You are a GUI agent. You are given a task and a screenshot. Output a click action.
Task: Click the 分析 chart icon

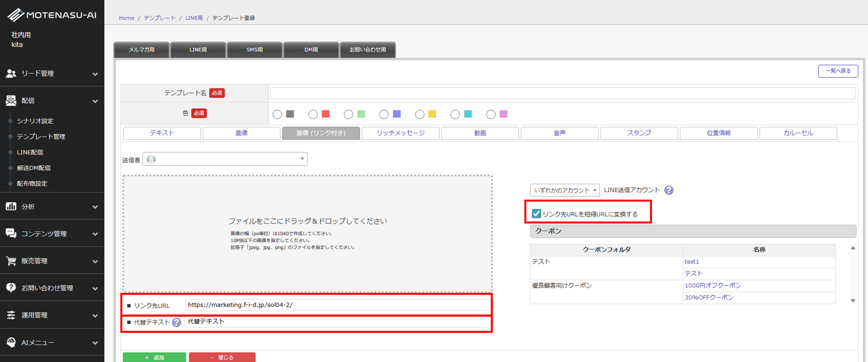click(x=11, y=207)
